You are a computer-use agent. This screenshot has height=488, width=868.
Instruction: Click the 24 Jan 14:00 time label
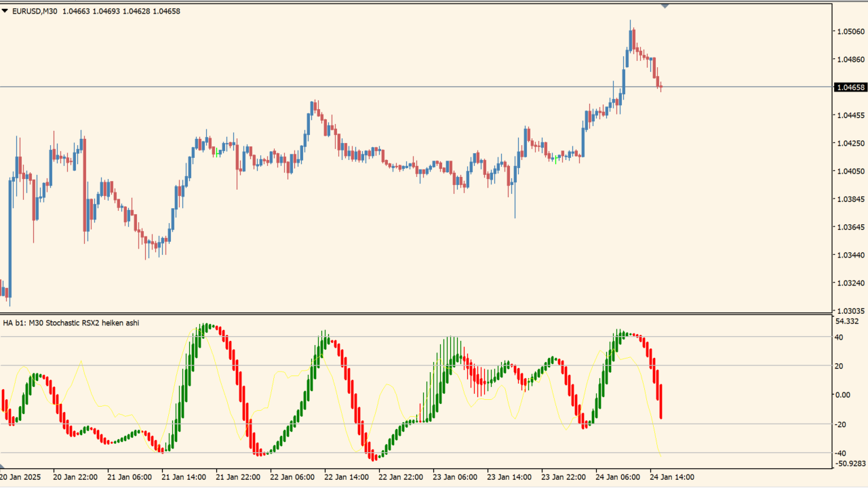(672, 477)
